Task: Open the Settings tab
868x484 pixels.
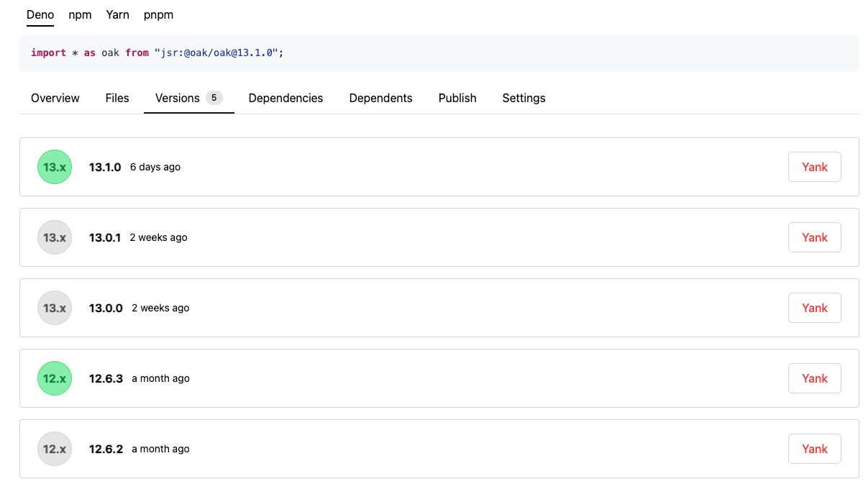Action: coord(524,98)
